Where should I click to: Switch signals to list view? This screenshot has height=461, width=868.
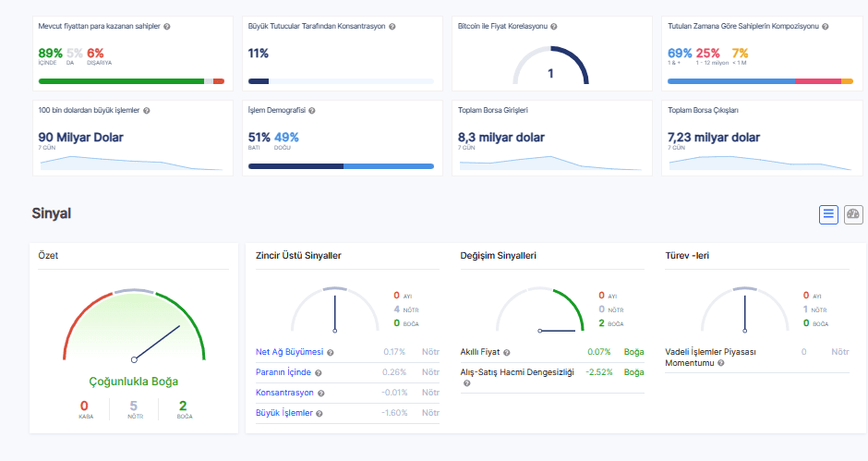pyautogui.click(x=828, y=214)
